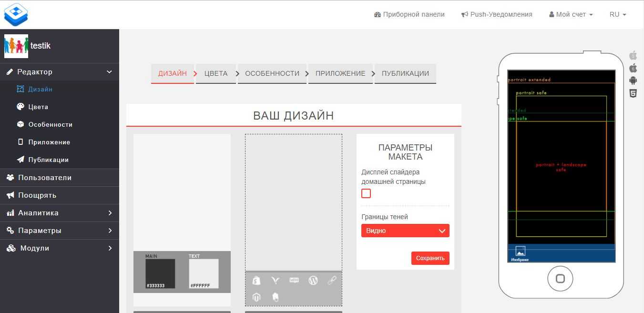Click the WooCommerce icon in the layout
The width and height of the screenshot is (644, 313).
point(294,280)
